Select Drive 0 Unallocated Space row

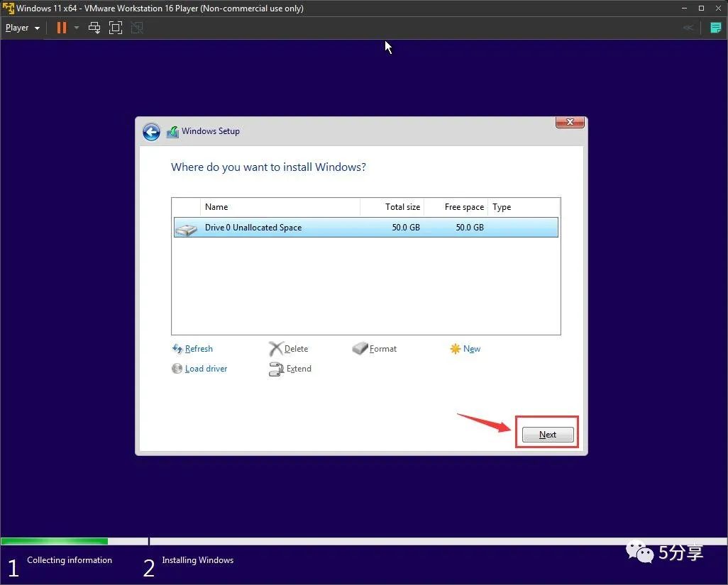point(366,228)
